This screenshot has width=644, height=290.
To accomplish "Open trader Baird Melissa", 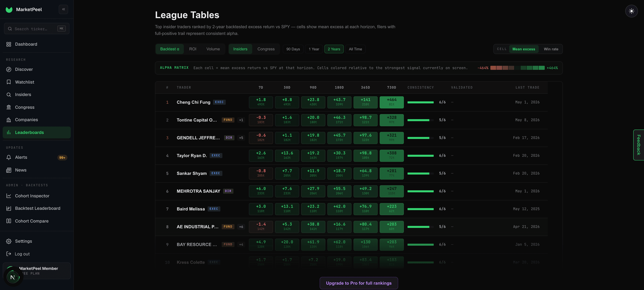I will tap(191, 209).
